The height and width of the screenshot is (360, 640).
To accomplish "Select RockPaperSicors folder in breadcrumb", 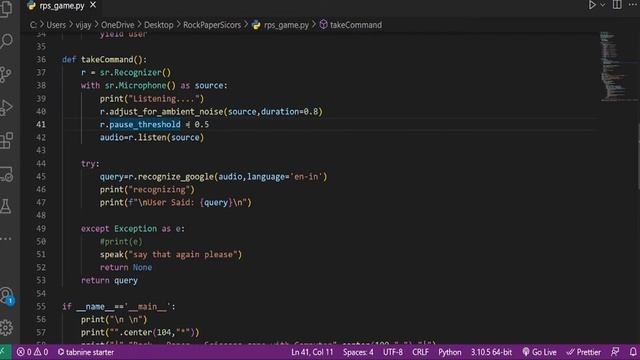I will pyautogui.click(x=212, y=25).
